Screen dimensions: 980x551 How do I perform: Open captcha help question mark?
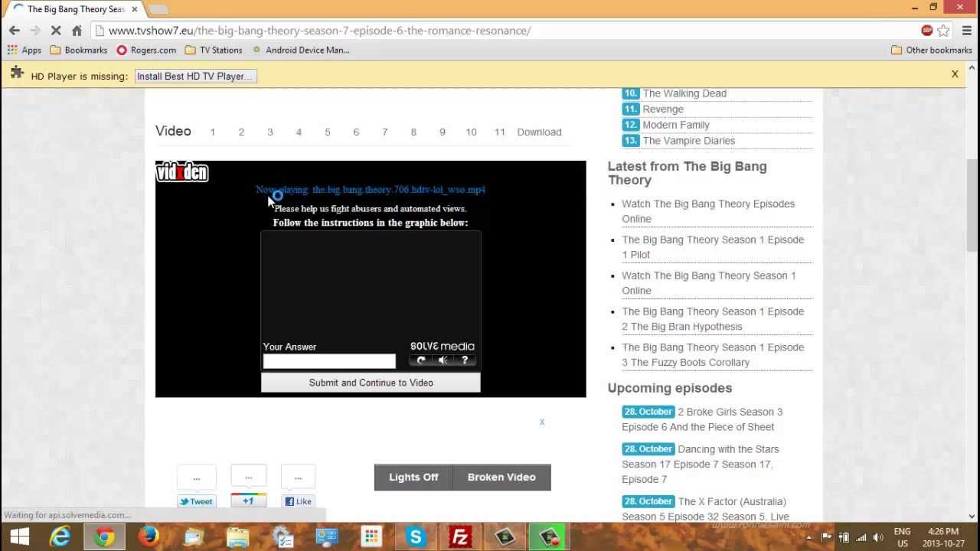464,360
